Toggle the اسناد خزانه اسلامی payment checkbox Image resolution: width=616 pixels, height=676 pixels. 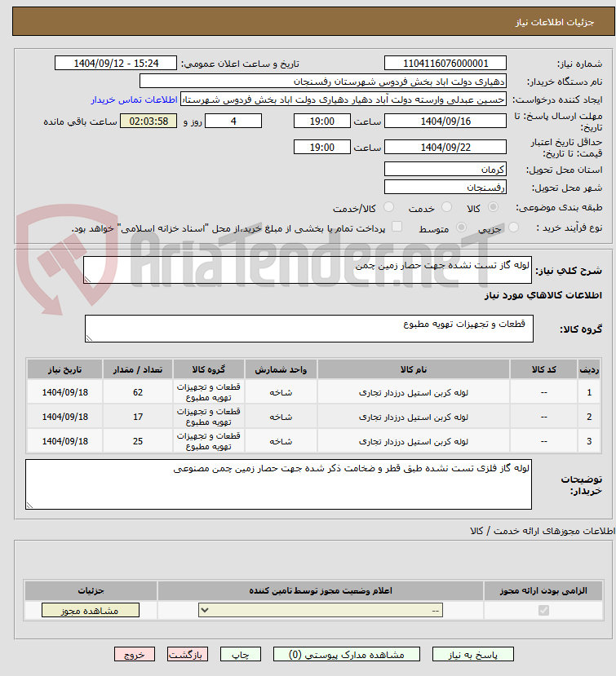[x=397, y=227]
